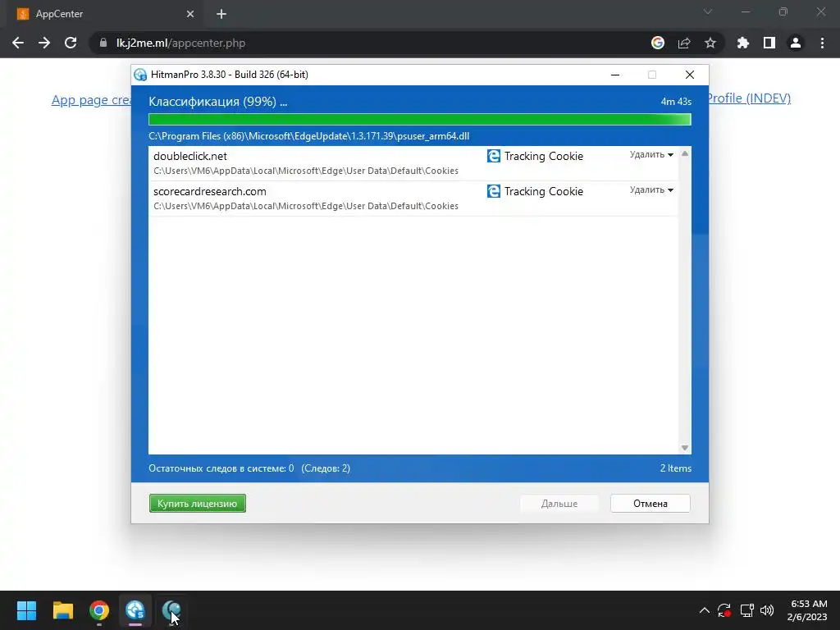Image resolution: width=840 pixels, height=630 pixels.
Task: Close the HitmanPro window
Action: coord(689,75)
